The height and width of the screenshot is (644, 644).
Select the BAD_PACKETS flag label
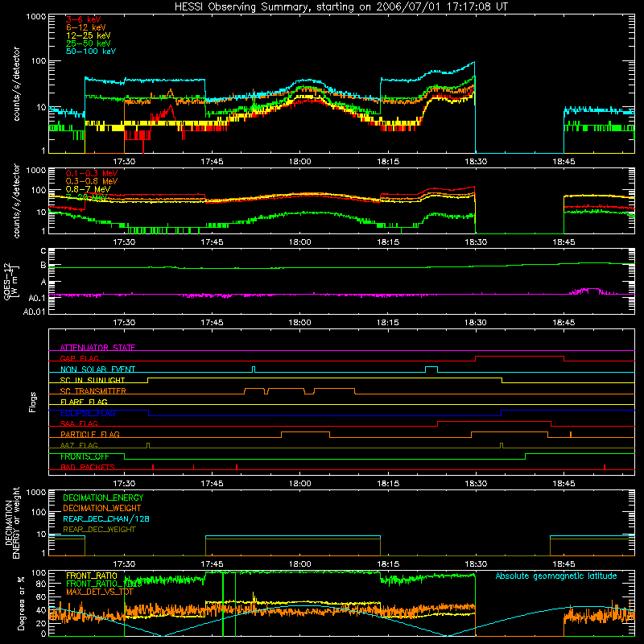(x=88, y=468)
